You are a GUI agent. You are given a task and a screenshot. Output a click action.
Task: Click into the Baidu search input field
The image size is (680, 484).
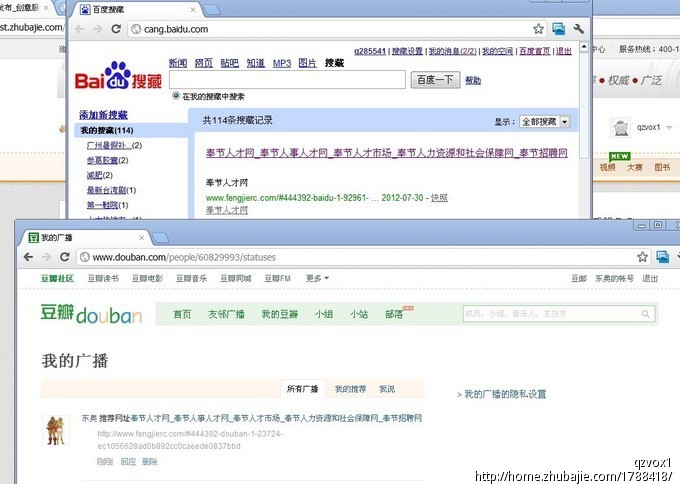coord(288,80)
